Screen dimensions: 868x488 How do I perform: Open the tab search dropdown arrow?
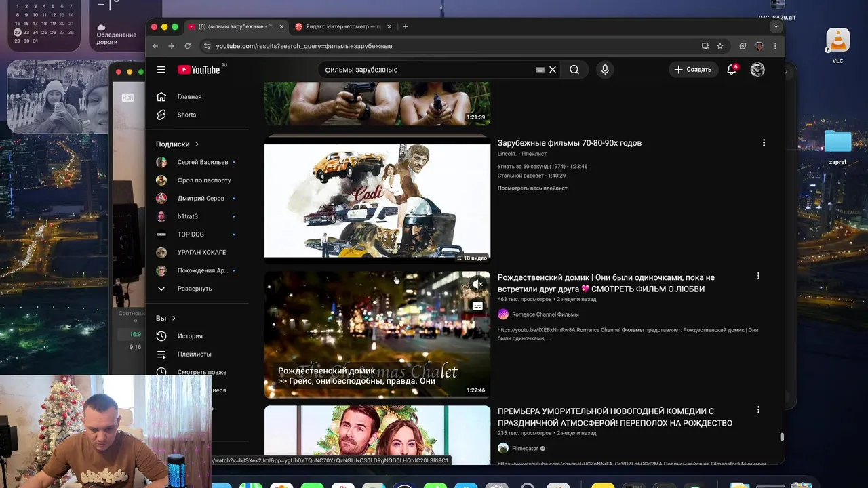[x=776, y=27]
